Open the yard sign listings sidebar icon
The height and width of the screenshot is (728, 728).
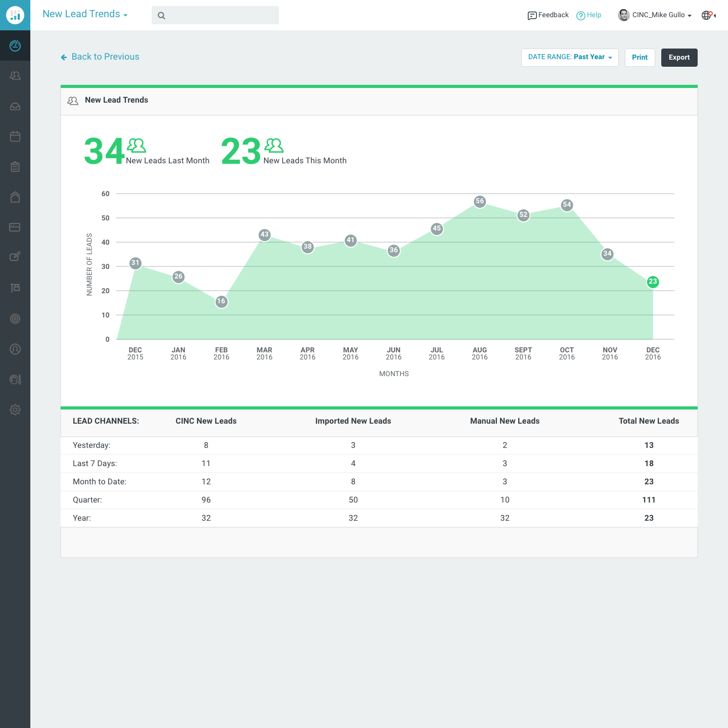pyautogui.click(x=15, y=288)
